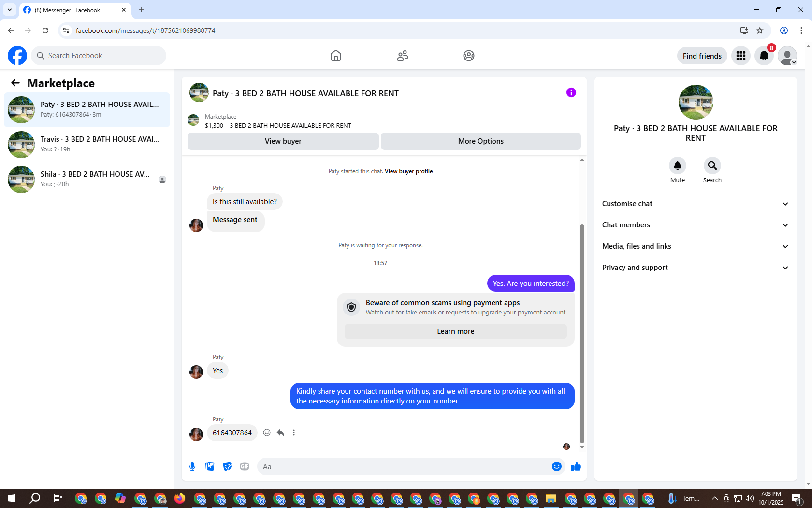Open the Windows Start menu
The width and height of the screenshot is (812, 508).
tap(12, 498)
